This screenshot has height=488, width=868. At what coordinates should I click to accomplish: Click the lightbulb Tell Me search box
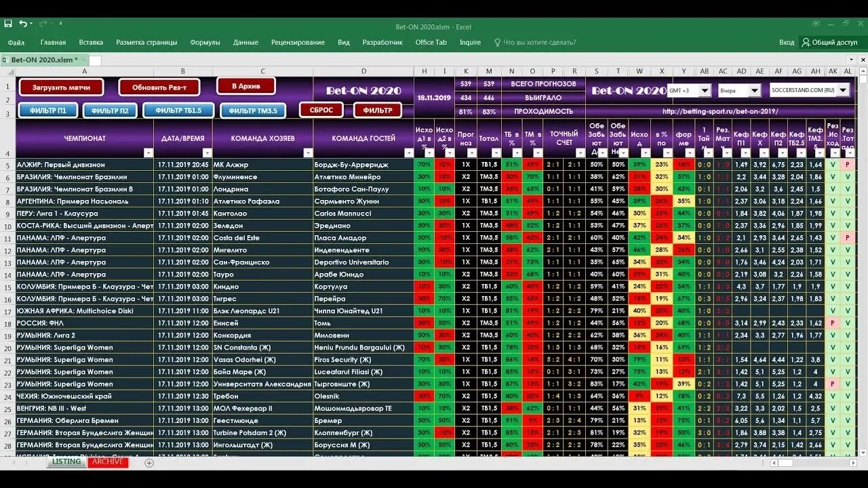pyautogui.click(x=535, y=42)
